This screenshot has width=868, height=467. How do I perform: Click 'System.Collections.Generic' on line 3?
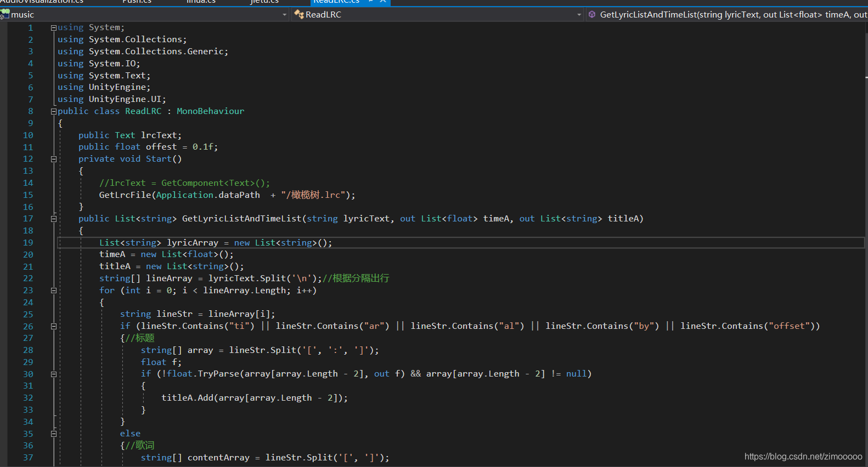(156, 52)
